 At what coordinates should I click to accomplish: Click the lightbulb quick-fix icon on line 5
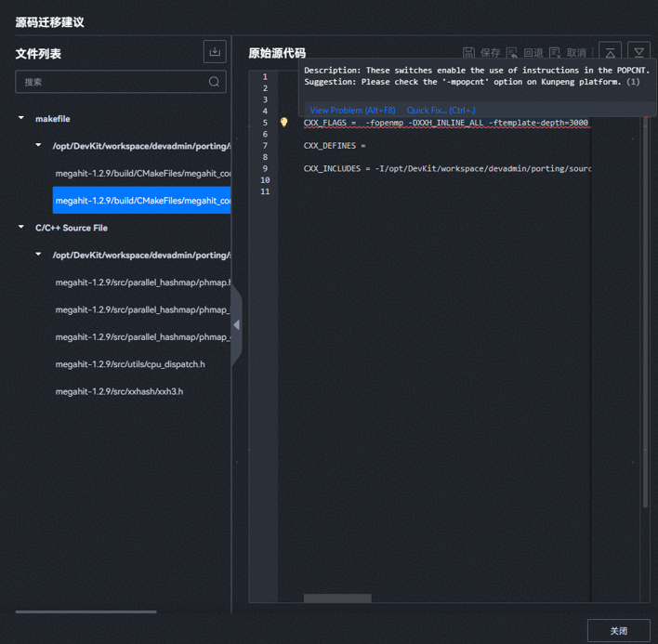click(x=284, y=123)
